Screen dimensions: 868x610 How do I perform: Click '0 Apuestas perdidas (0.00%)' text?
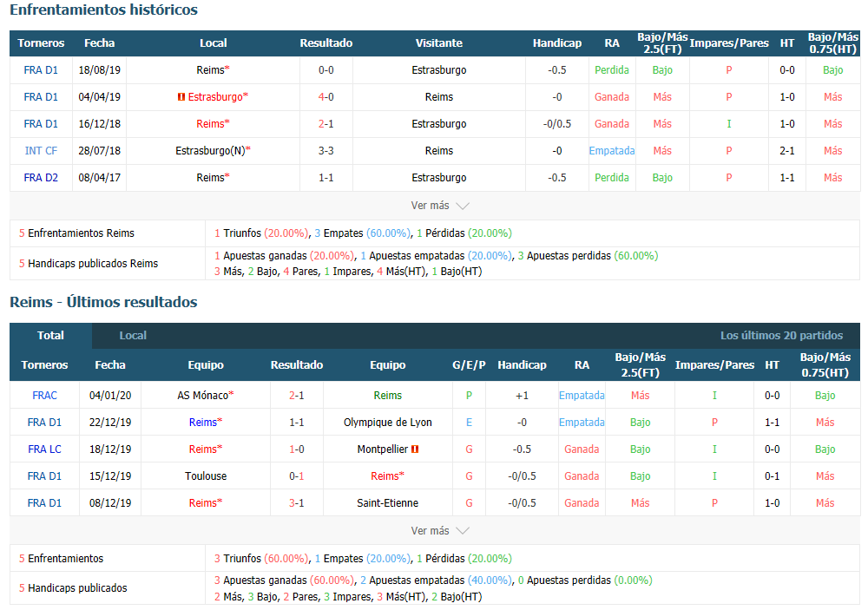(585, 580)
